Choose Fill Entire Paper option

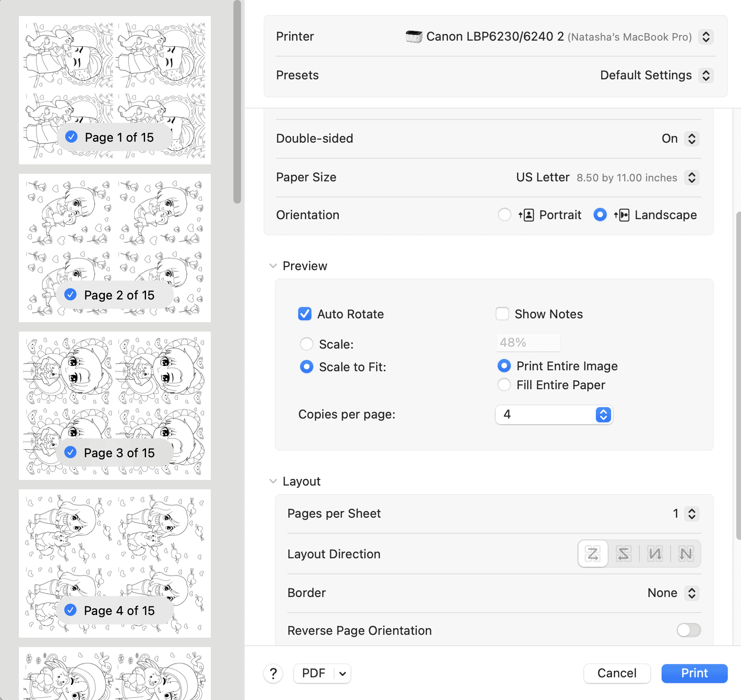click(x=504, y=384)
